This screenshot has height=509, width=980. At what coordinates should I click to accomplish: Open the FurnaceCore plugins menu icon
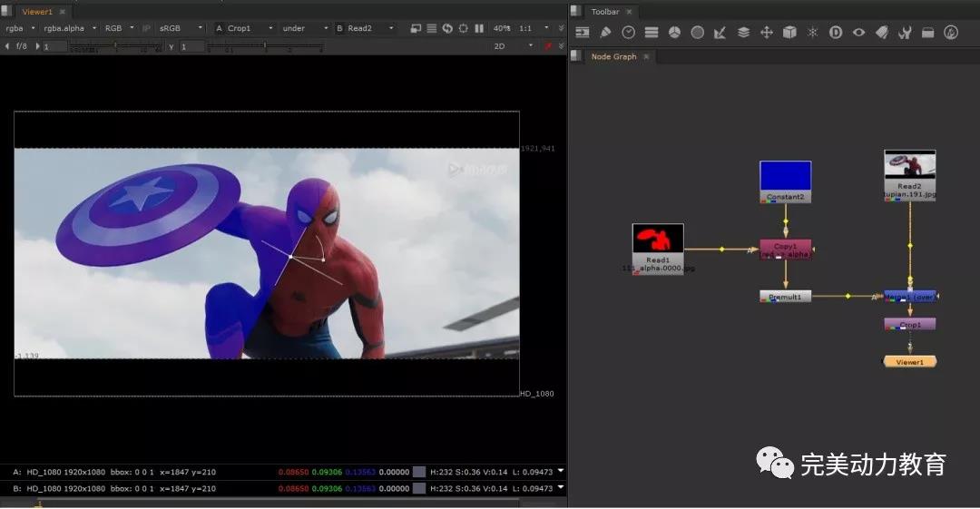[x=951, y=33]
